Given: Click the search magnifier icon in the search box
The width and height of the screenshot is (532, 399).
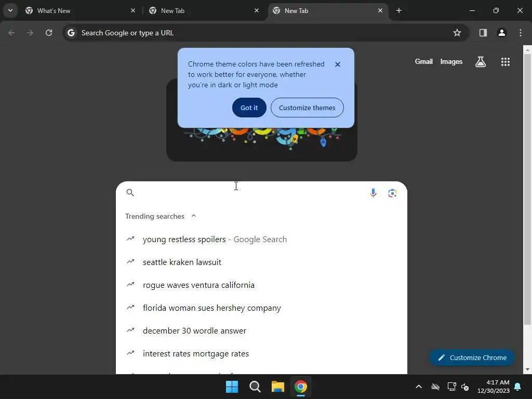Looking at the screenshot, I should [x=130, y=193].
